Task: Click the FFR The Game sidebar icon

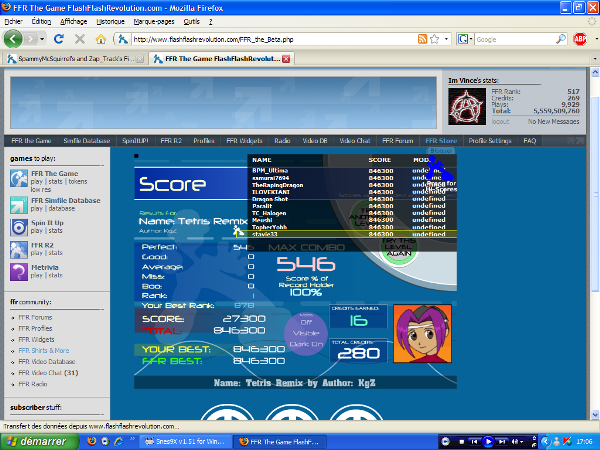Action: pos(19,179)
